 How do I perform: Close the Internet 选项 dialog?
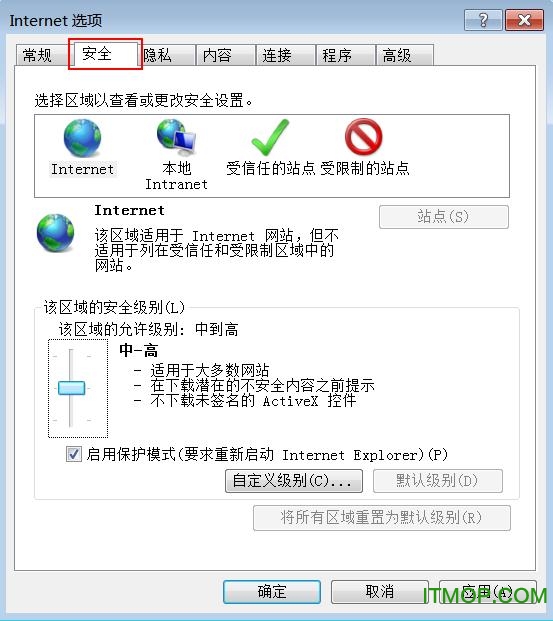point(524,20)
